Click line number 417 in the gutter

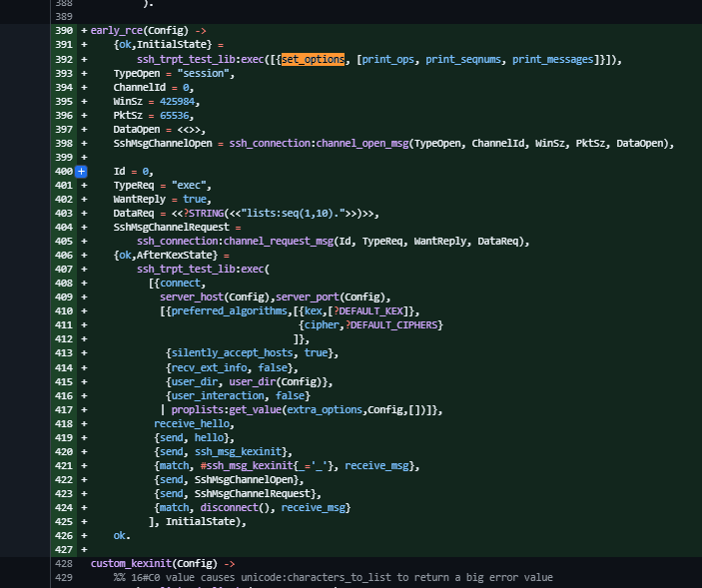[x=64, y=410]
